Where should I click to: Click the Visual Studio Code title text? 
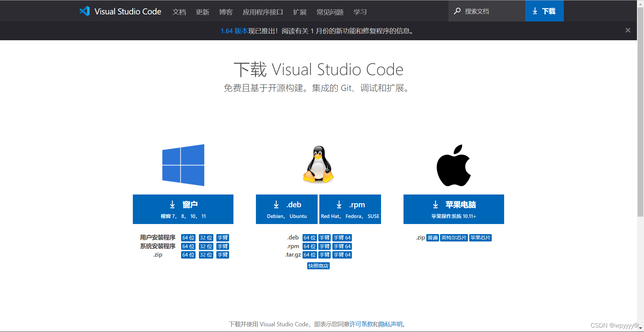pyautogui.click(x=128, y=11)
